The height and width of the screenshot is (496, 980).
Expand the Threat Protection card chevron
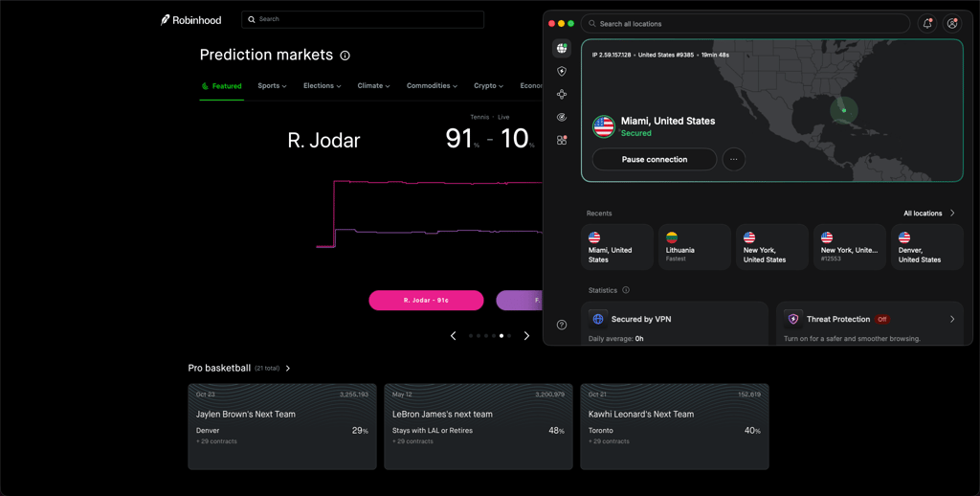(952, 319)
